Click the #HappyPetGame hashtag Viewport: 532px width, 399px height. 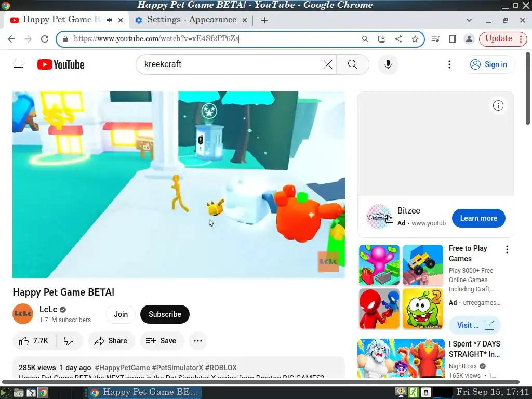click(122, 368)
